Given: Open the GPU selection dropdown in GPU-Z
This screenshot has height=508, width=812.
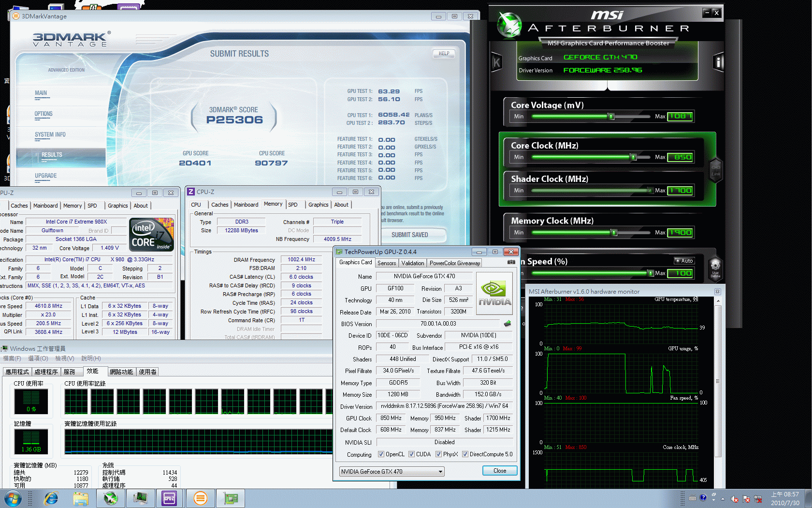Looking at the screenshot, I should tap(391, 472).
